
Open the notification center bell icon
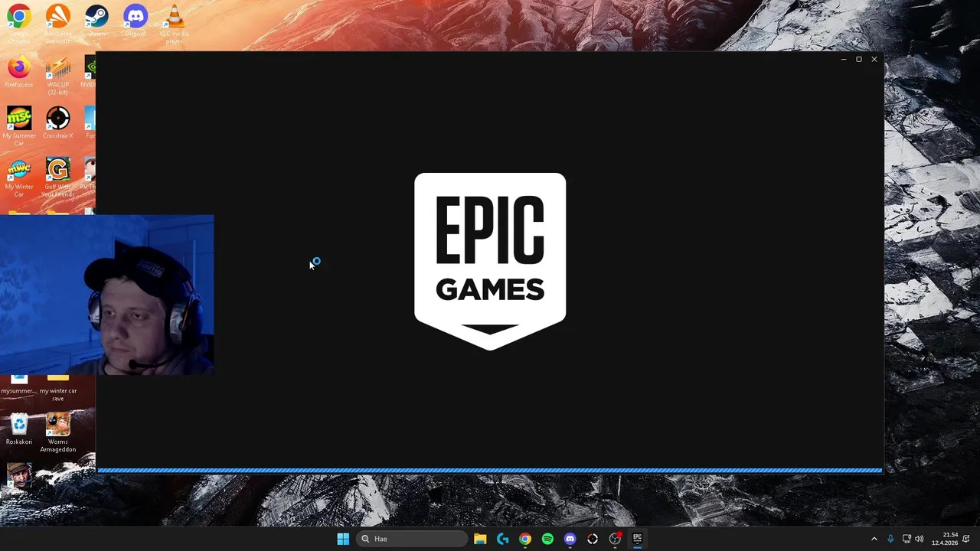[x=967, y=539]
